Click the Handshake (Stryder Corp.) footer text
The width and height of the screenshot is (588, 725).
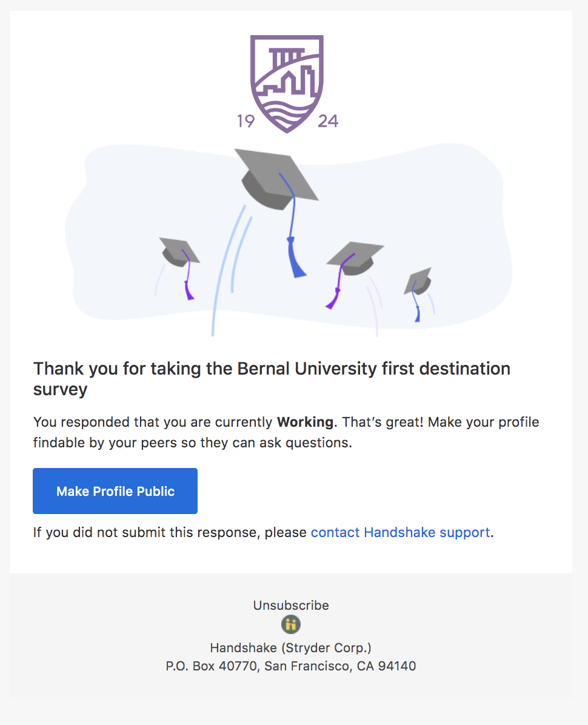tap(291, 648)
